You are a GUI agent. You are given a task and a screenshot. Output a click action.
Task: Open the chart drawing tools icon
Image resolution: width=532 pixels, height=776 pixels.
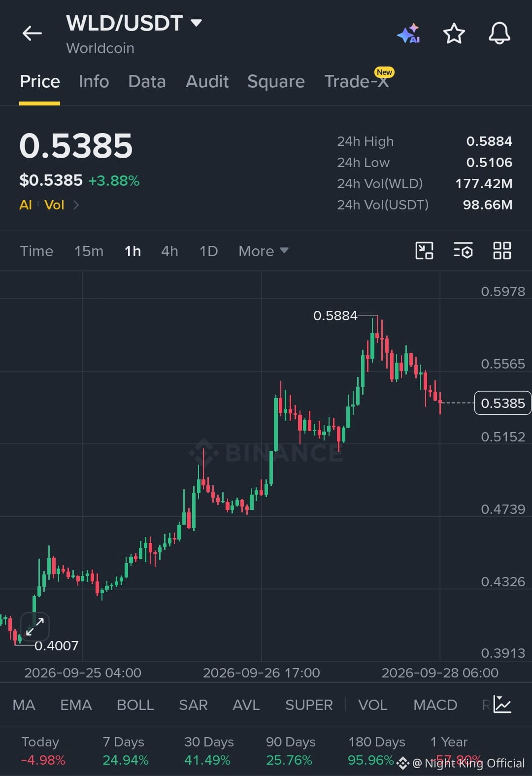click(424, 251)
